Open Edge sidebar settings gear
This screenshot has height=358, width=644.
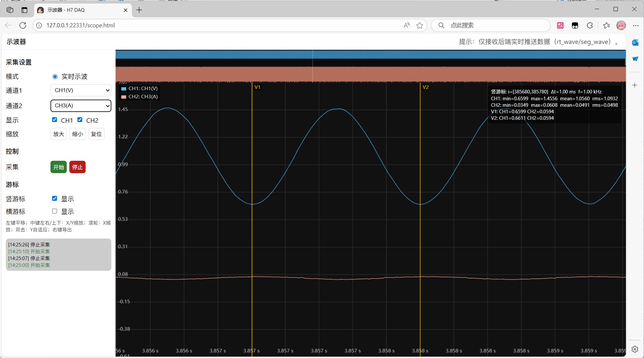click(x=635, y=349)
